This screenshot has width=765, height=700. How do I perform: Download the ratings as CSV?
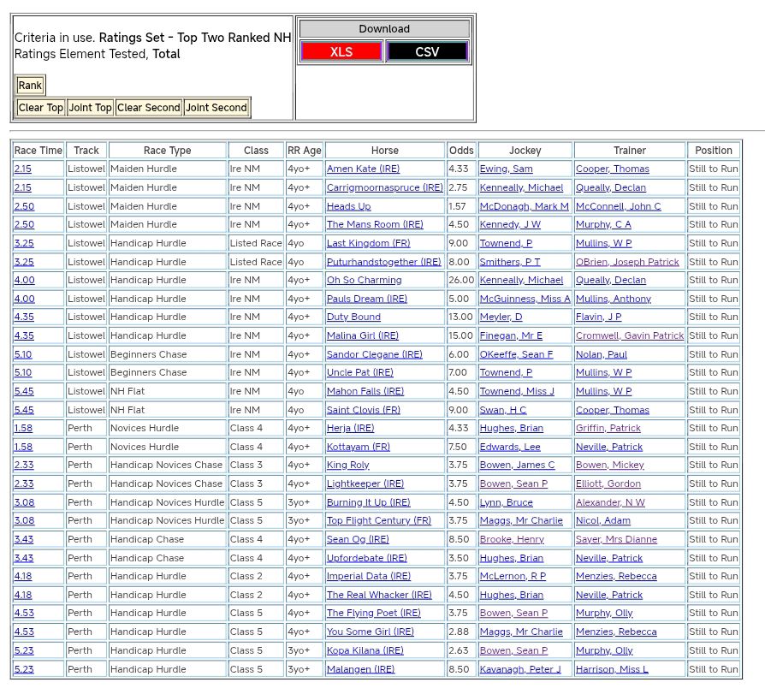click(x=427, y=51)
